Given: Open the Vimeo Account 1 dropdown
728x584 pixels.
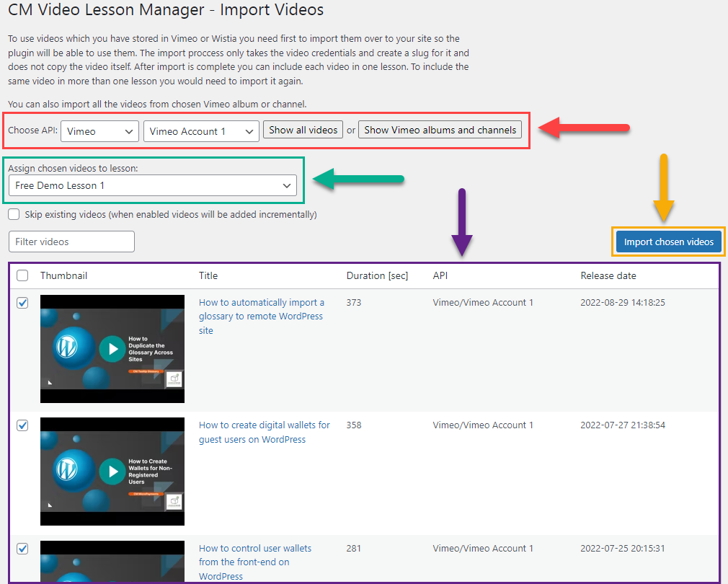Looking at the screenshot, I should 201,131.
